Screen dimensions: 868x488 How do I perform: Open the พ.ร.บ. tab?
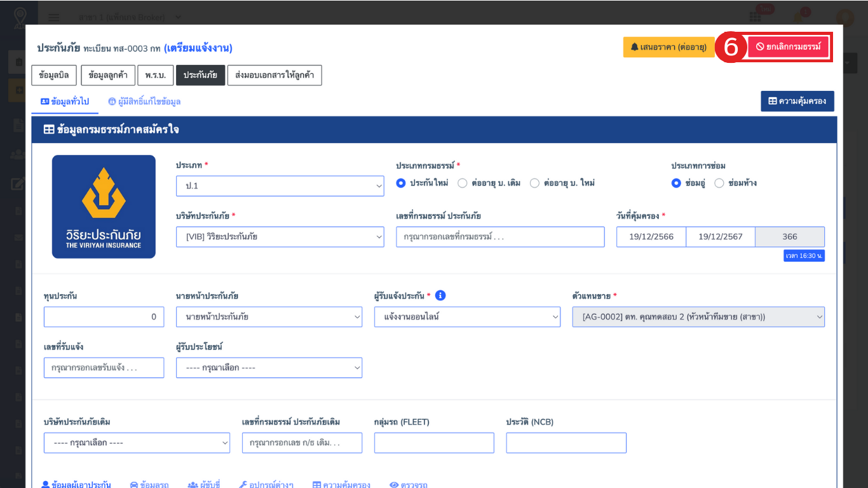(x=155, y=75)
